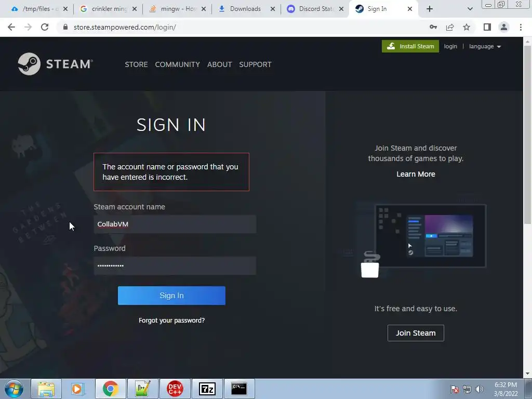Close the Downloads tab
532x399 pixels.
point(272,9)
